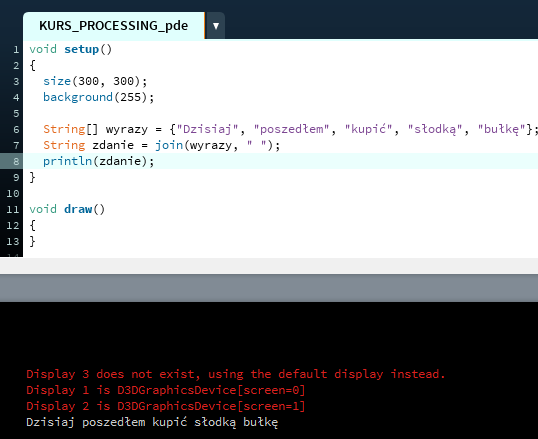Screen dimensions: 538x439
Task: Click the Display 1 D3DGraphicsDevice console line
Action: point(166,390)
